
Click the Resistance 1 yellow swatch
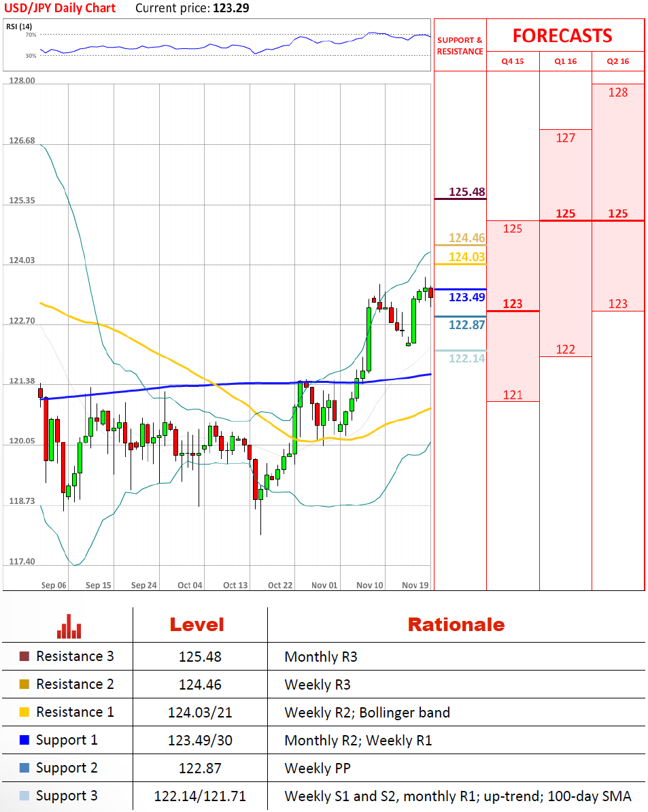pos(24,712)
